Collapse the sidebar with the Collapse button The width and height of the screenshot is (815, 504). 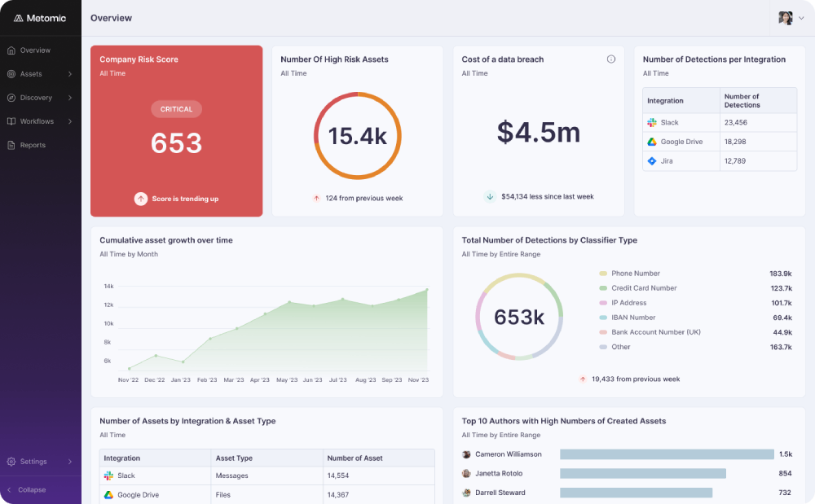pyautogui.click(x=31, y=490)
